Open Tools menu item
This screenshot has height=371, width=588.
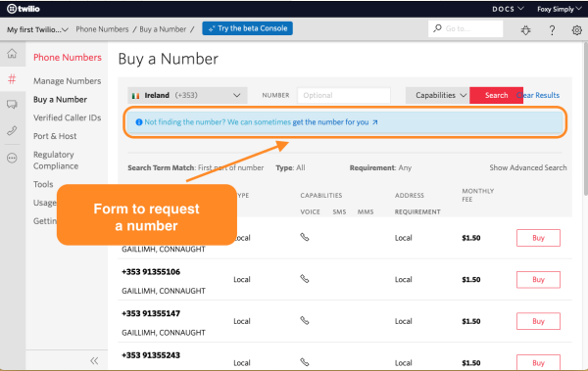click(43, 184)
